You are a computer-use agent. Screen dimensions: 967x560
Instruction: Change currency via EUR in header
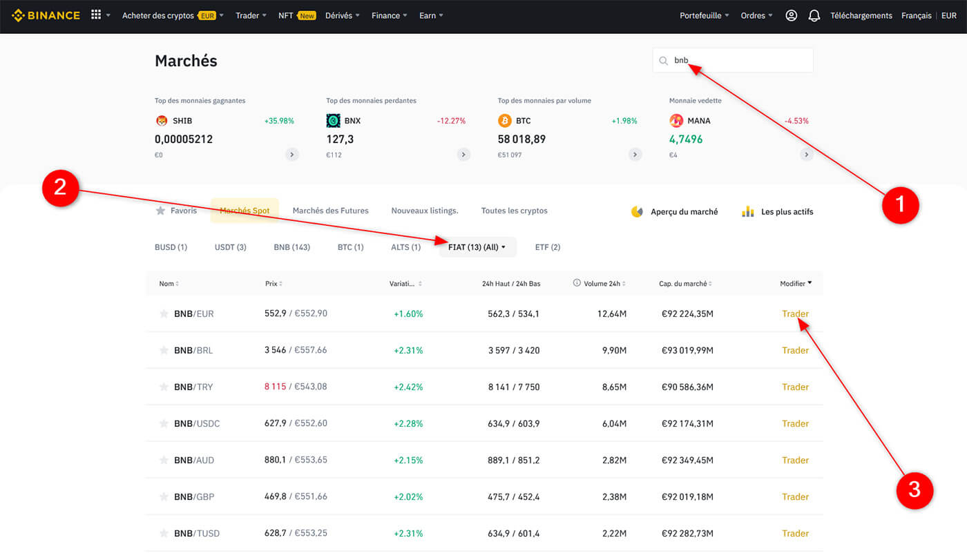948,15
